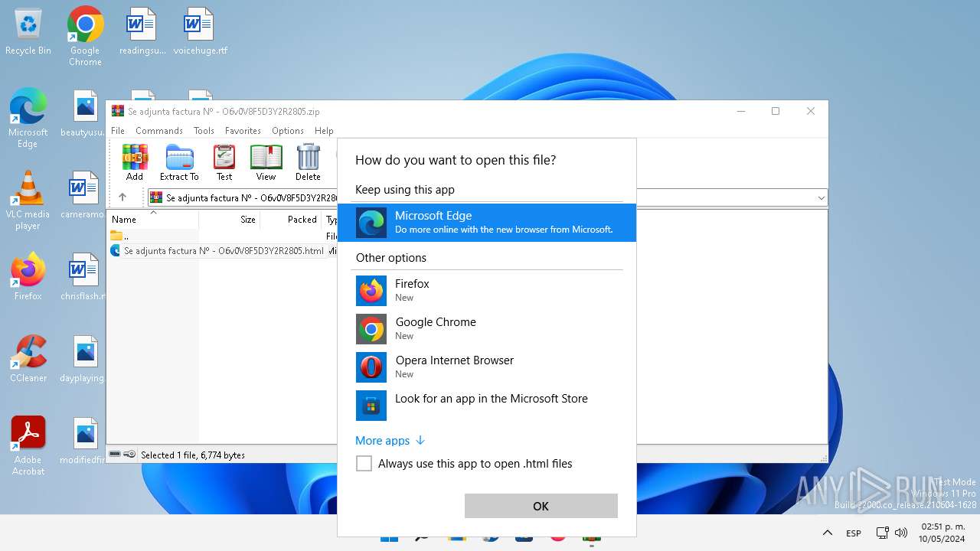
Task: Select Firefox desktop shortcut
Action: [28, 277]
